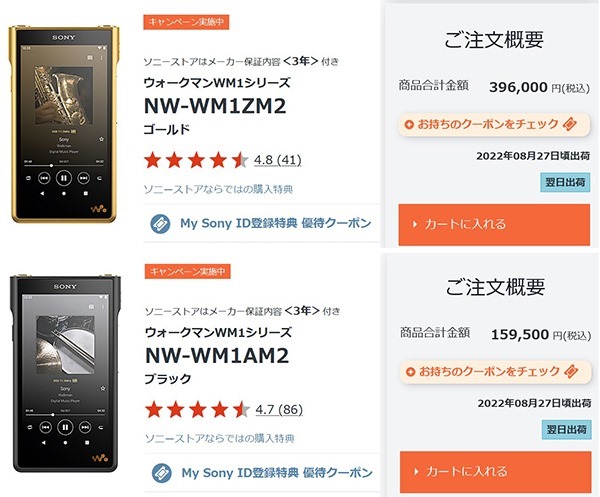Open the 4.8 (41) reviews link
600x497 pixels.
pyautogui.click(x=278, y=160)
